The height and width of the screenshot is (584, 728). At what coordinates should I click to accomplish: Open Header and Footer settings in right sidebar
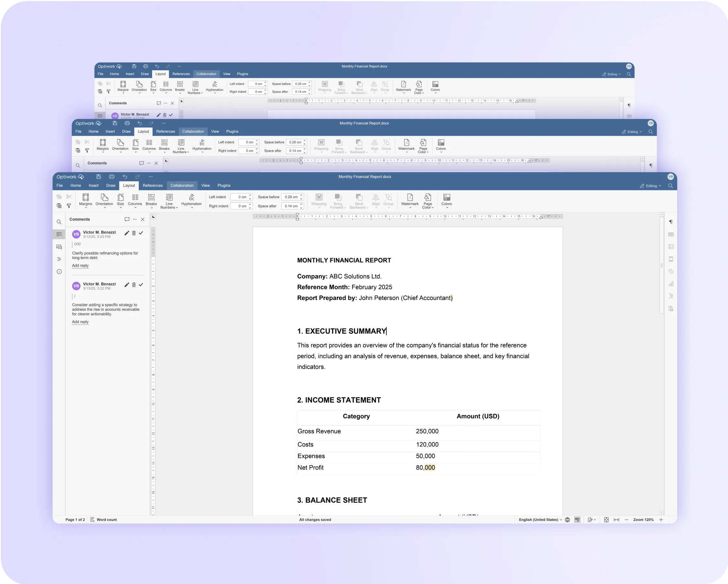tap(671, 259)
